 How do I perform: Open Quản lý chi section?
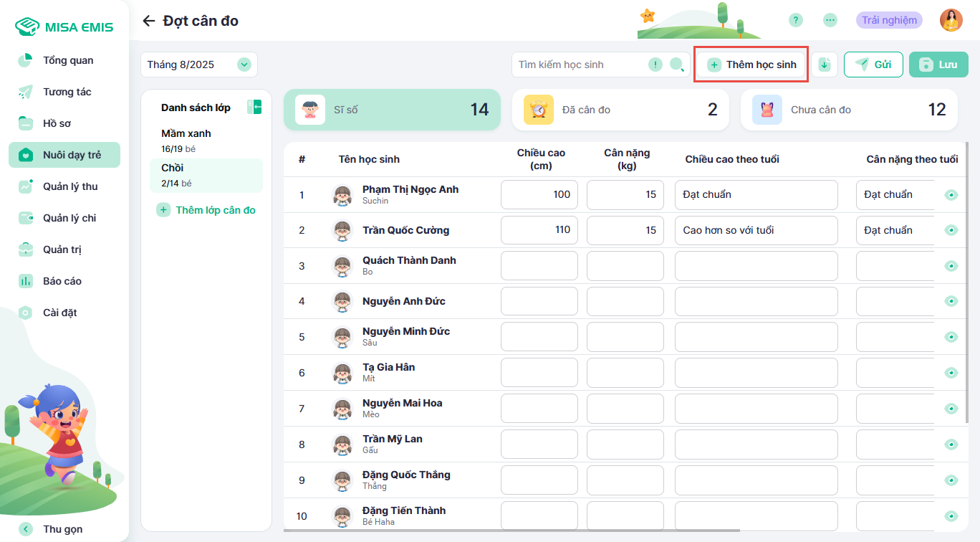pos(64,218)
